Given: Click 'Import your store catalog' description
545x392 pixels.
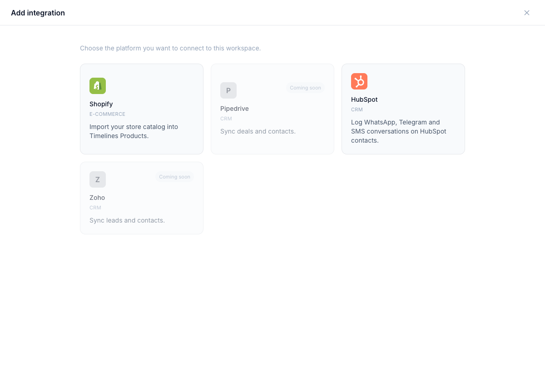Looking at the screenshot, I should tap(134, 131).
